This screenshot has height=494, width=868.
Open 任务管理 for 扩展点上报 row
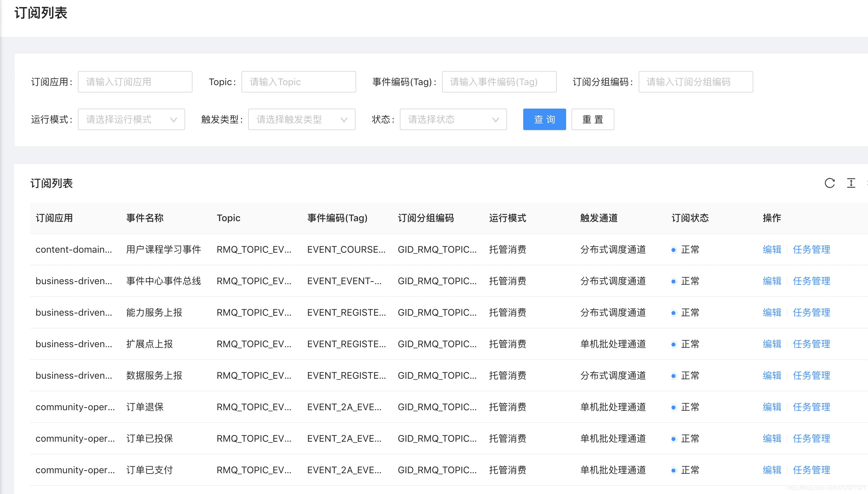811,344
